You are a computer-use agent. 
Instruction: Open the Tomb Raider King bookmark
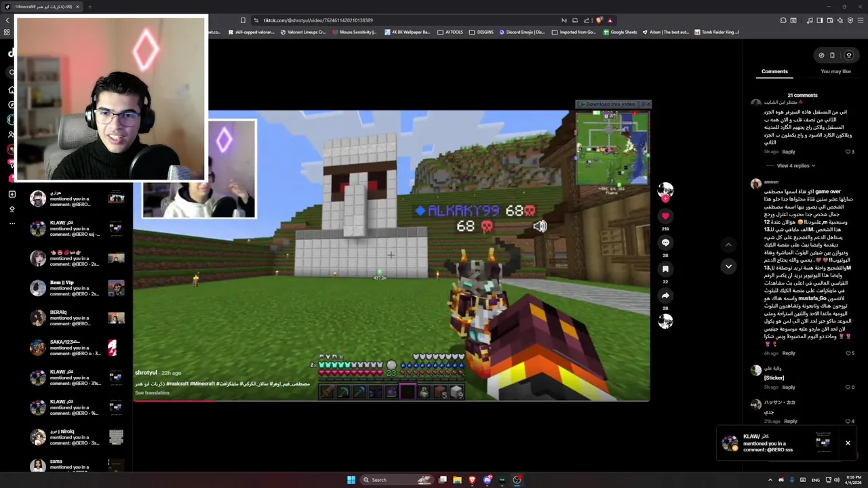point(717,32)
